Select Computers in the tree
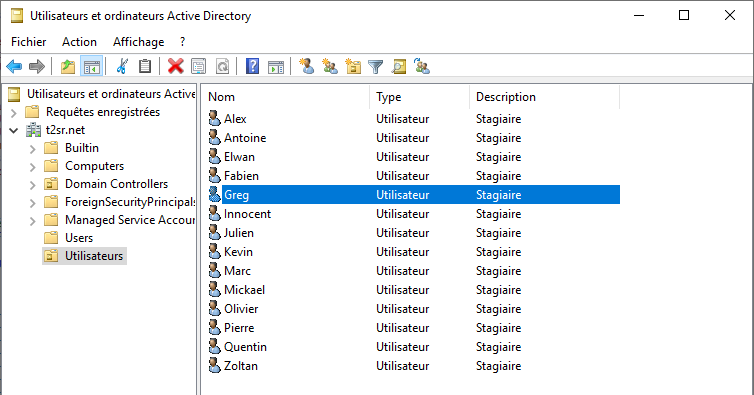The height and width of the screenshot is (395, 754). [x=94, y=166]
